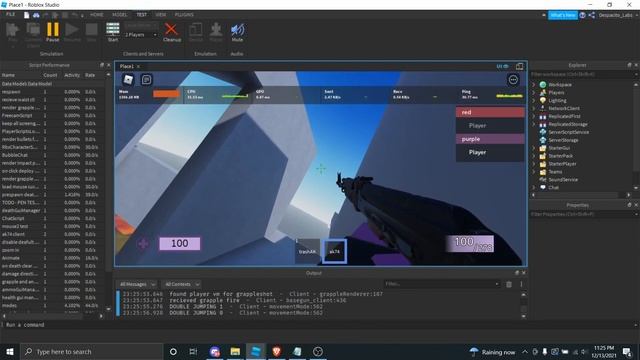Click the three-dots menu icon in the viewport

coord(513,80)
